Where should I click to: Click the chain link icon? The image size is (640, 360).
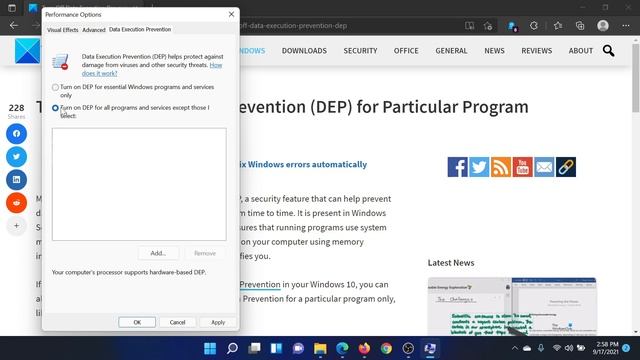566,167
